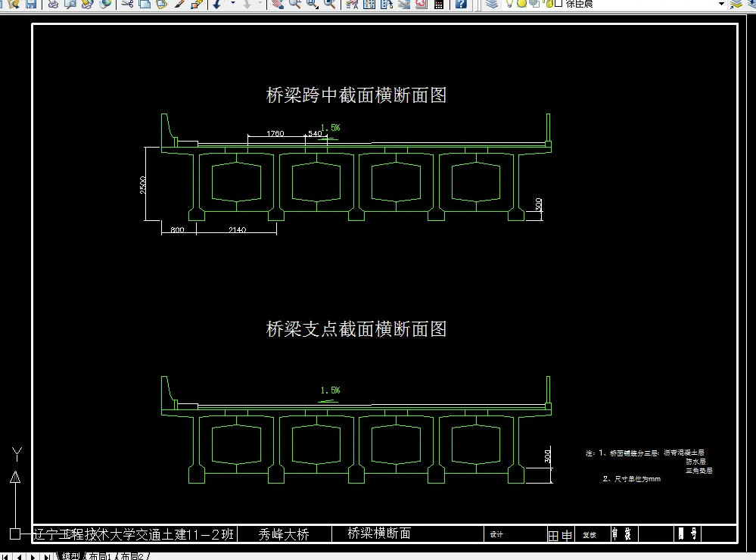The height and width of the screenshot is (560, 756).
Task: Toggle layer freeze/thaw sun icon
Action: (x=521, y=4)
